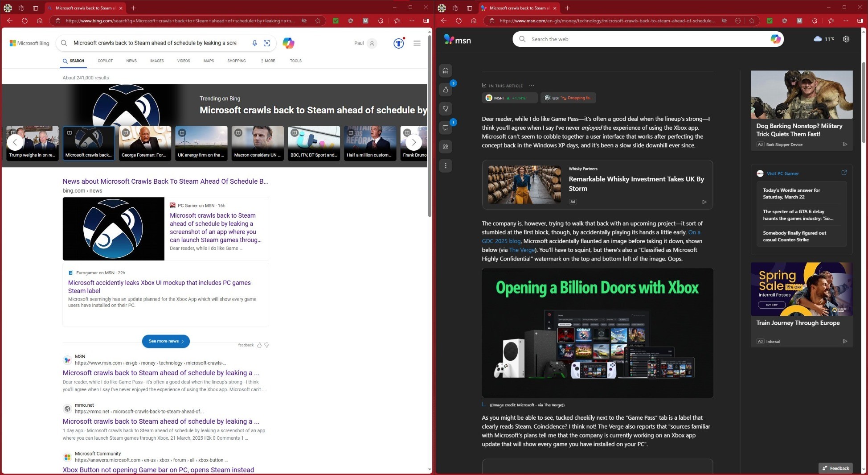Add MSN page to favorites star icon
The width and height of the screenshot is (868, 475).
pyautogui.click(x=752, y=21)
